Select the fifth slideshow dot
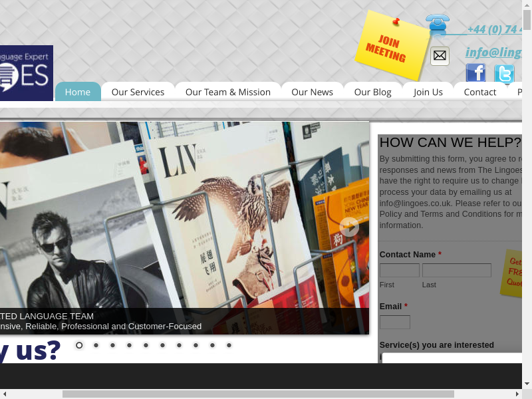Screen dimensions: 532x399 146,345
